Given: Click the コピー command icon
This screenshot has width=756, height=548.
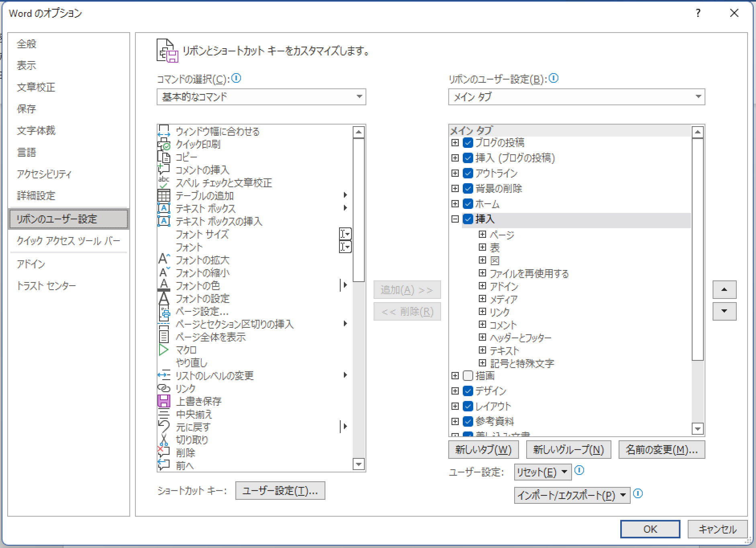Looking at the screenshot, I should click(x=163, y=157).
